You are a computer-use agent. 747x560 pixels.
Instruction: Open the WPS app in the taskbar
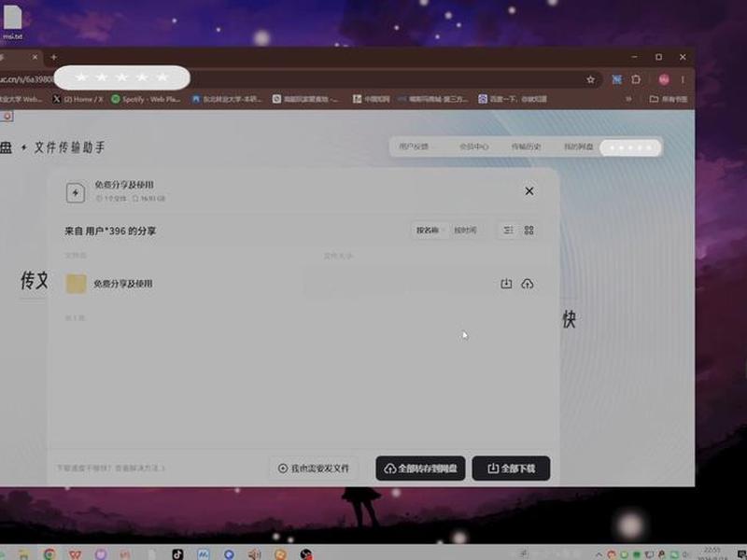tap(75, 553)
